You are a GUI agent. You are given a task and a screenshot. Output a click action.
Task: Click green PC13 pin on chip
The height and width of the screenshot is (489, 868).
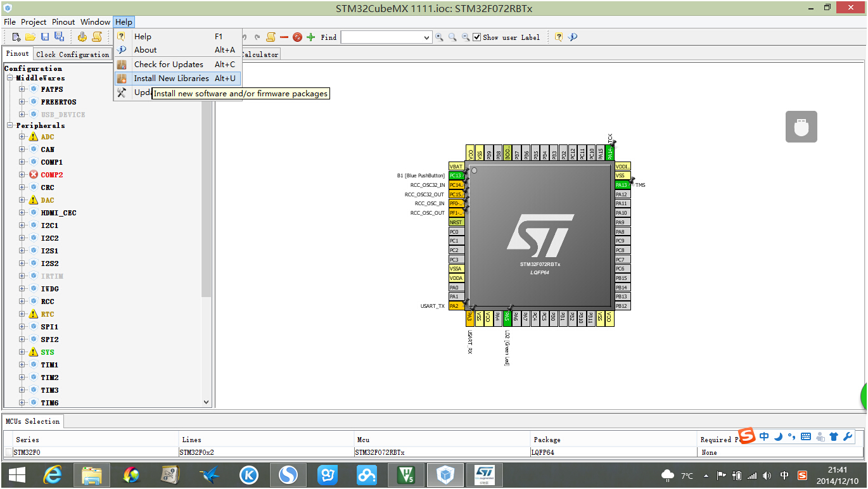[x=456, y=175]
